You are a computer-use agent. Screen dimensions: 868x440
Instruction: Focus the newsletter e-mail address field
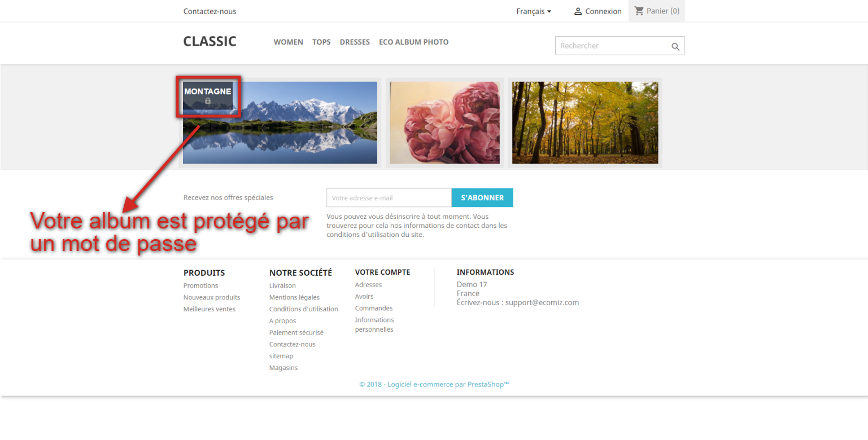pyautogui.click(x=389, y=198)
